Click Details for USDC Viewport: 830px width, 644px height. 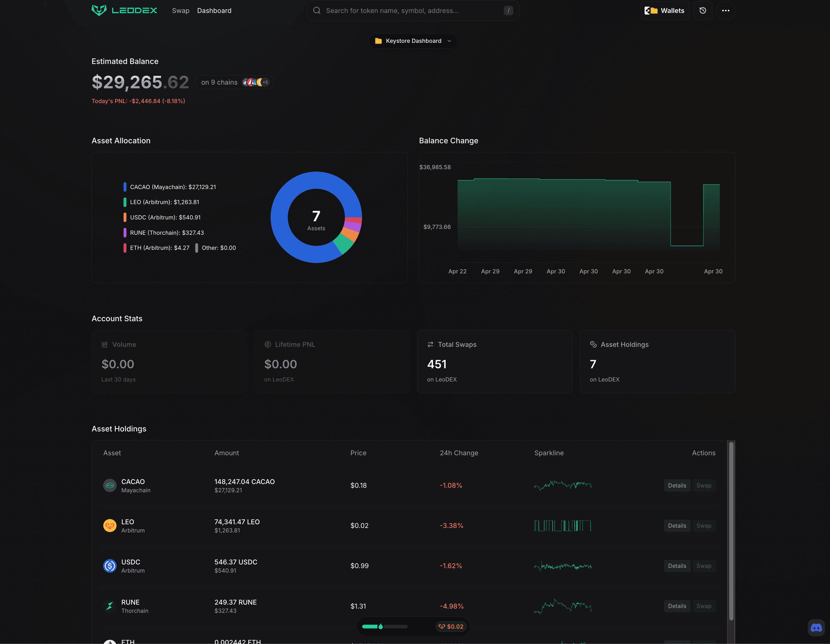click(677, 566)
